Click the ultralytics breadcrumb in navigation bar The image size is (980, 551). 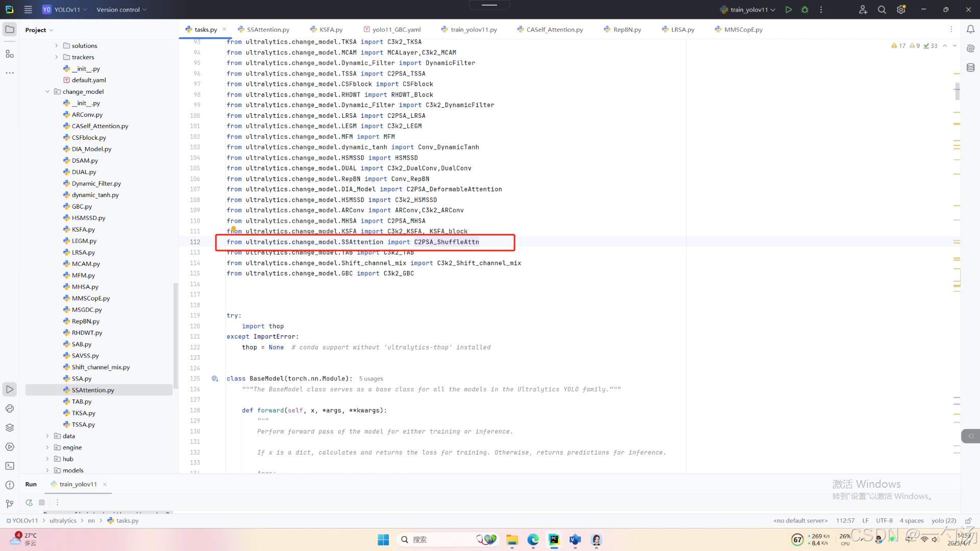63,521
